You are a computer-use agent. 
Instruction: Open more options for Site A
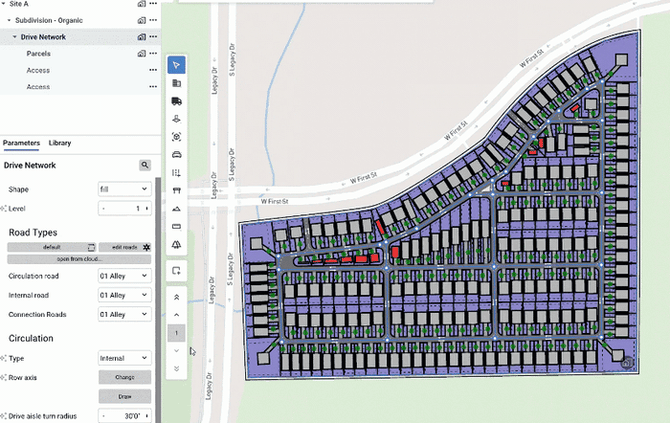(x=153, y=3)
